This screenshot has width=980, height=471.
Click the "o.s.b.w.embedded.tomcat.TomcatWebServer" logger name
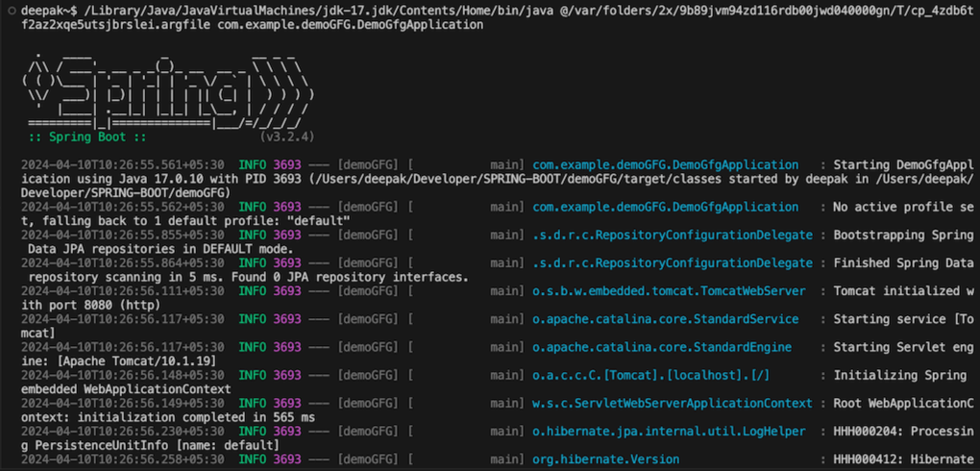pyautogui.click(x=669, y=291)
